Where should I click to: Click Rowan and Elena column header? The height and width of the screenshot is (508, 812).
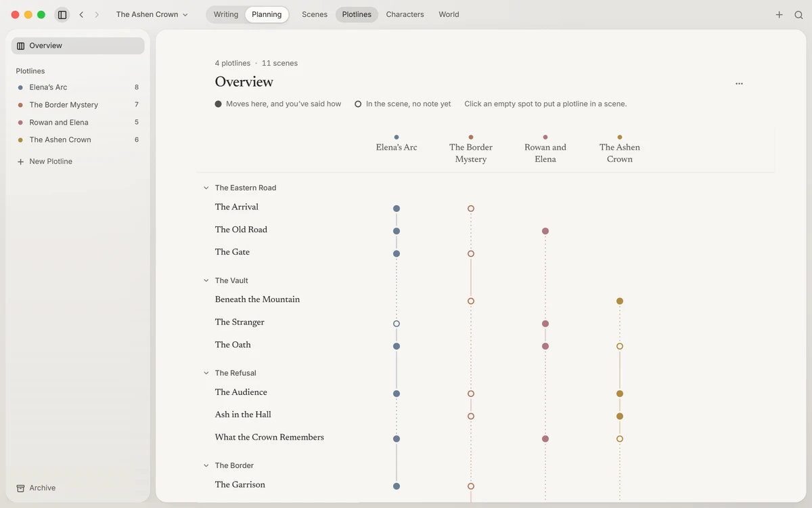(545, 149)
